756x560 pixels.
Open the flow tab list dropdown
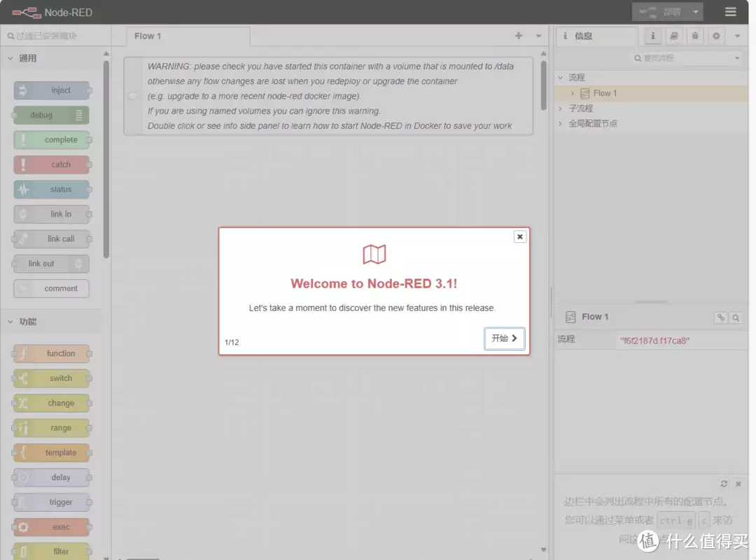click(538, 36)
